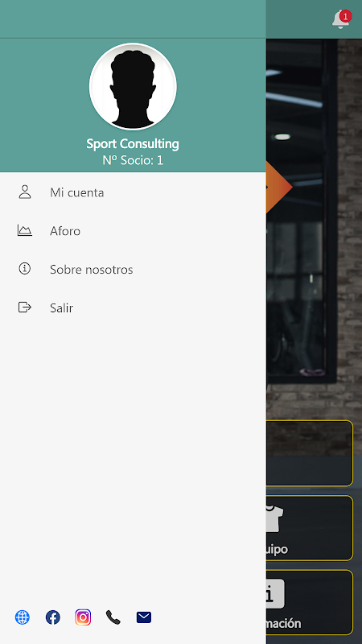Viewport: 362px width, 644px height.
Task: Tap the profile avatar picture
Action: point(133,86)
